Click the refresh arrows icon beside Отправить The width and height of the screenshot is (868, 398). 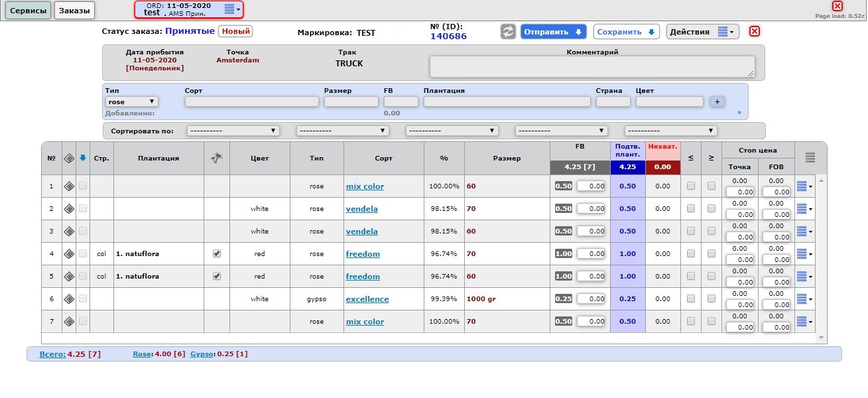508,32
